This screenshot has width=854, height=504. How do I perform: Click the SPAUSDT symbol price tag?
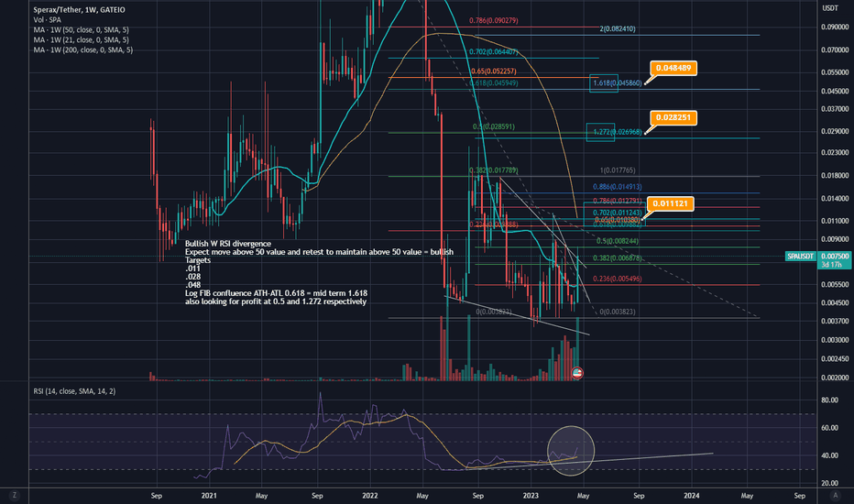800,256
